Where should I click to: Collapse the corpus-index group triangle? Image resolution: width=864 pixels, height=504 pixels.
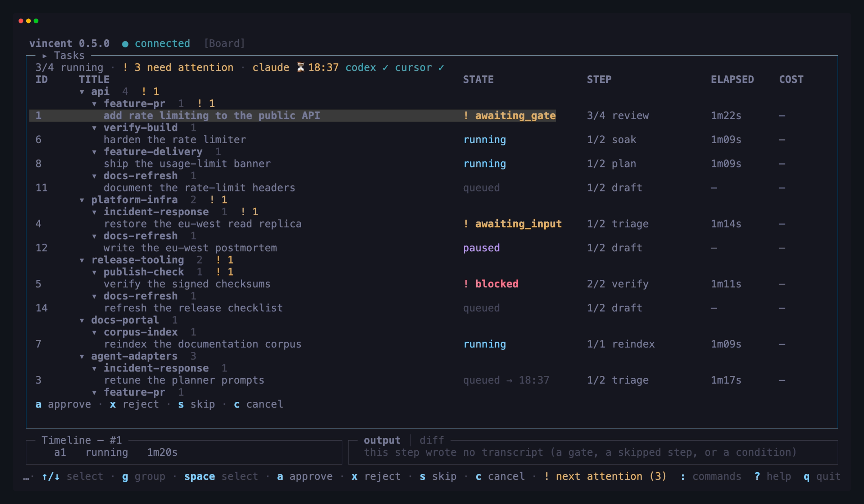click(94, 333)
